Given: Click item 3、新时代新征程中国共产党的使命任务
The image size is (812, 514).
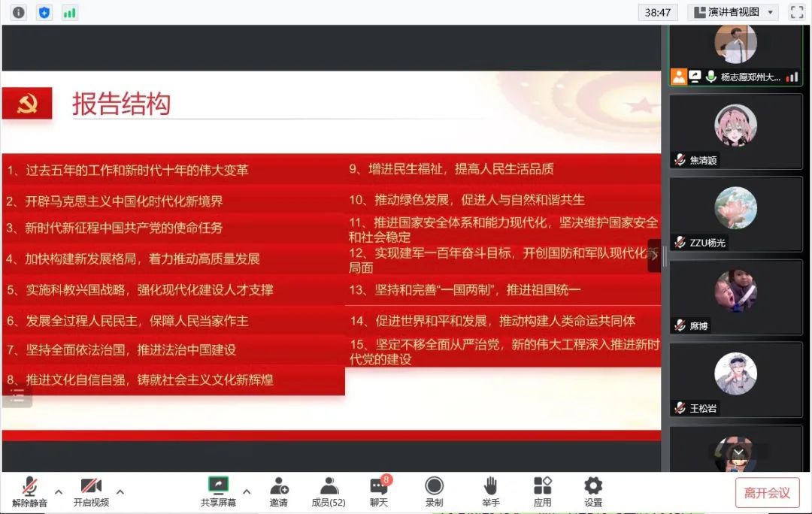Looking at the screenshot, I should (114, 228).
